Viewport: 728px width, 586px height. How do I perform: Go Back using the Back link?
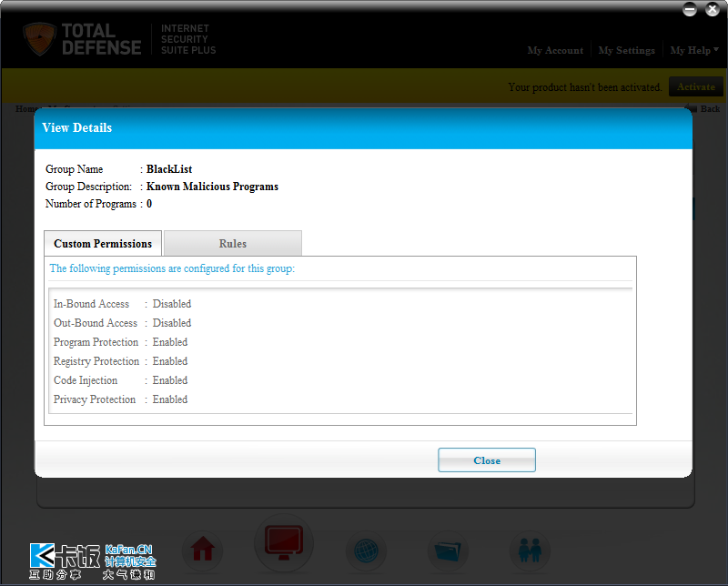[x=704, y=108]
